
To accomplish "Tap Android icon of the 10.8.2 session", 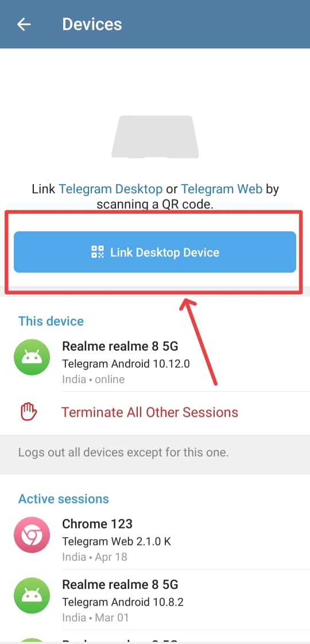I will pyautogui.click(x=32, y=596).
